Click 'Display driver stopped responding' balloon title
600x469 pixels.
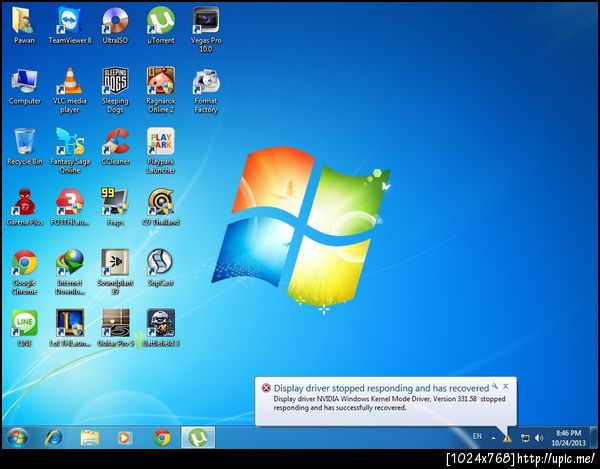(381, 388)
